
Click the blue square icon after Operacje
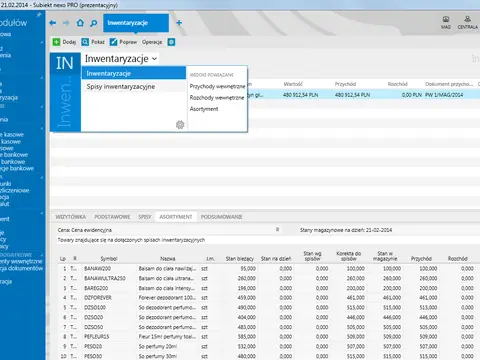pyautogui.click(x=171, y=42)
